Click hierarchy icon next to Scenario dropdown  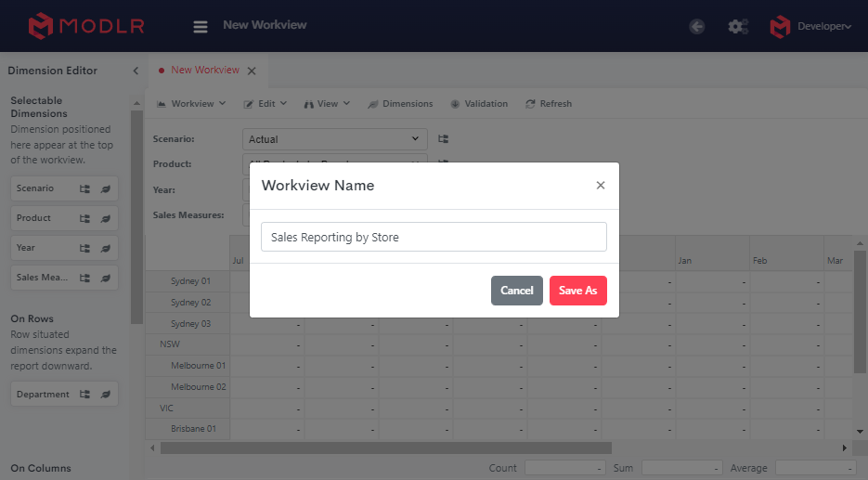pos(443,139)
